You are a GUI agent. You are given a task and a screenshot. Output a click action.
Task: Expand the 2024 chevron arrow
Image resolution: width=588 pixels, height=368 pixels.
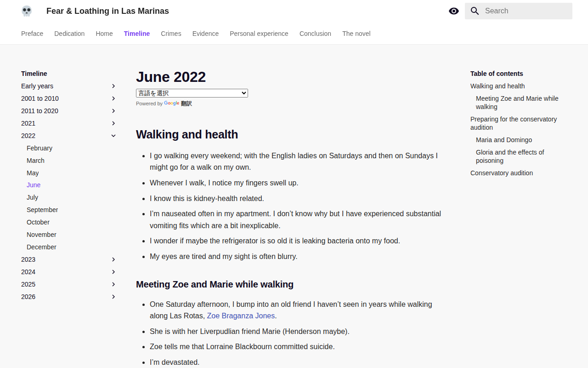pyautogui.click(x=113, y=272)
